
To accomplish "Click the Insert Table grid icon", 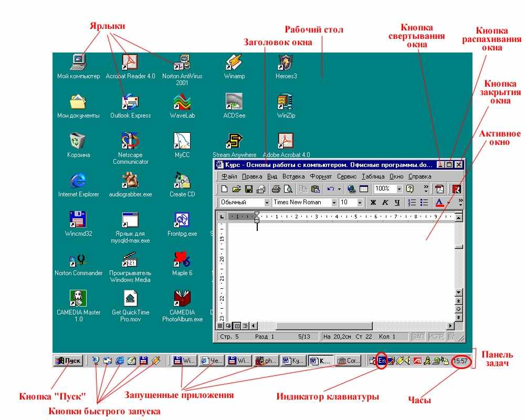I will (364, 189).
